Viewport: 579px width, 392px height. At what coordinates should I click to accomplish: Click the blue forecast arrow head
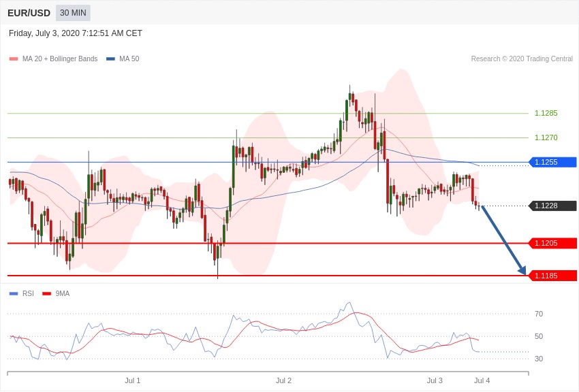click(522, 270)
